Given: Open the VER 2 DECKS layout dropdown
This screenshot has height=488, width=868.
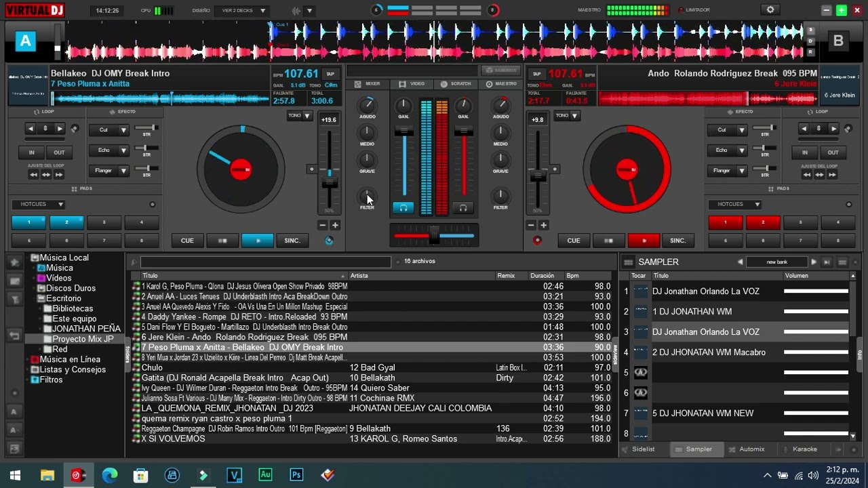Looking at the screenshot, I should coord(243,11).
